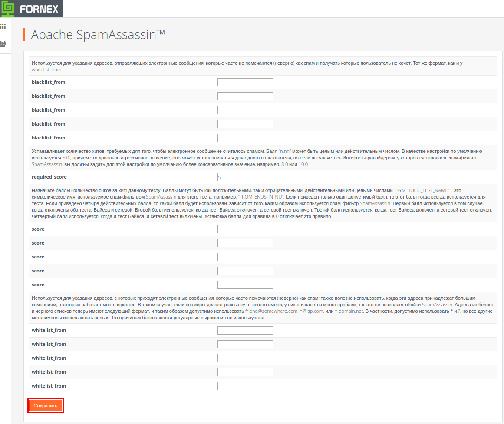Click the friend@somewhere.com example text
This screenshot has width=504, height=424.
click(x=271, y=311)
